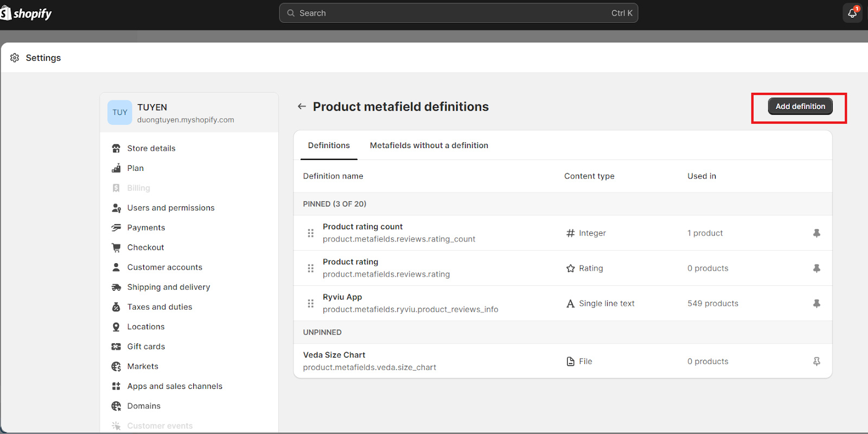Image resolution: width=868 pixels, height=434 pixels.
Task: Open the Veda Size Chart definition
Action: coord(334,355)
